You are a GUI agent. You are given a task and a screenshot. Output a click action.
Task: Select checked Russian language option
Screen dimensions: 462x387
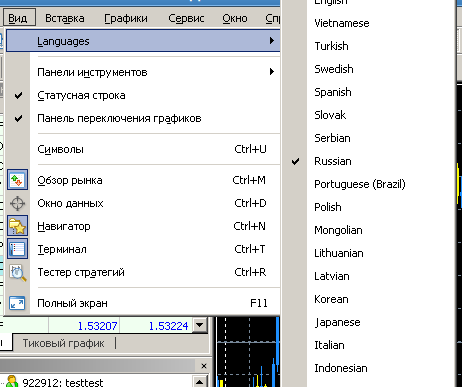pos(333,161)
